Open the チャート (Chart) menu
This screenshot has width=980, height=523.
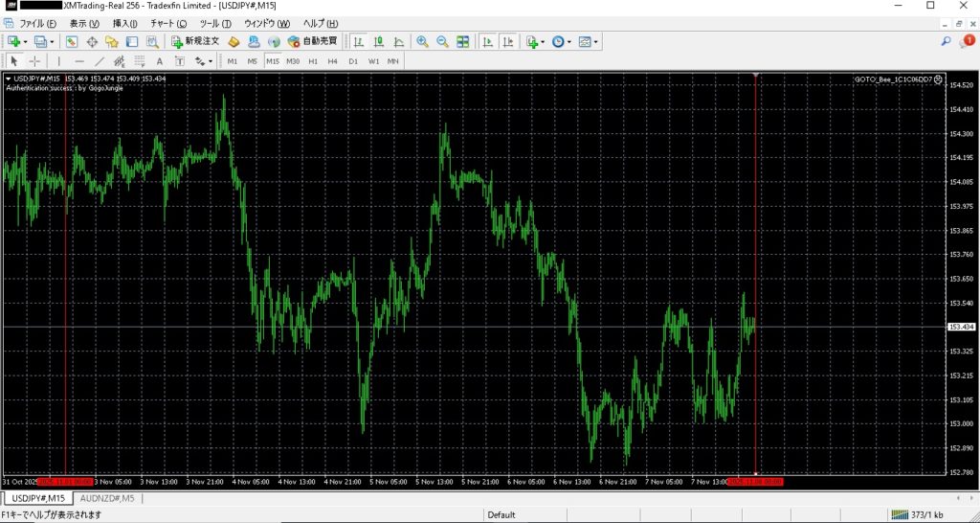click(168, 23)
